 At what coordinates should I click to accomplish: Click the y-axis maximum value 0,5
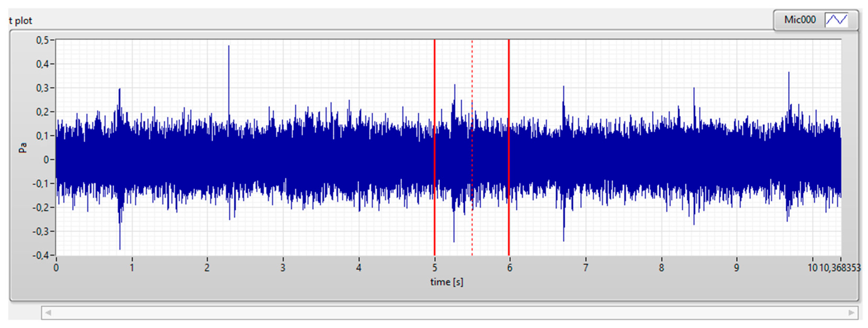(x=43, y=40)
